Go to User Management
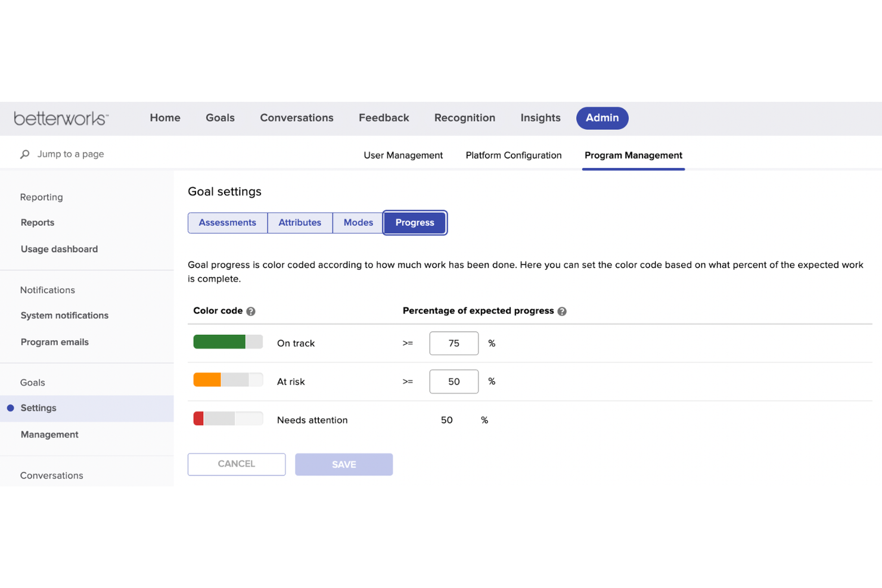 pos(403,155)
